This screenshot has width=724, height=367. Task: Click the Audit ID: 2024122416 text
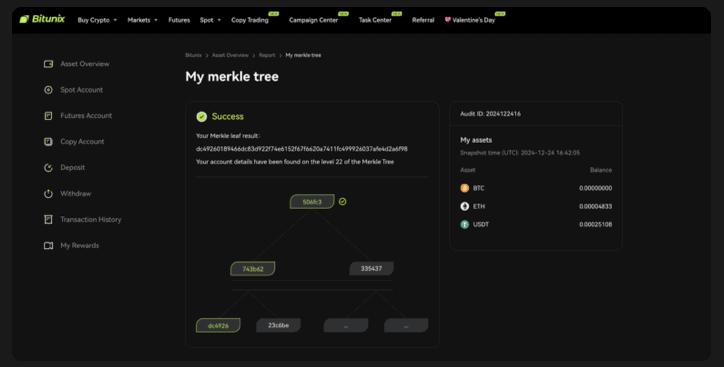pyautogui.click(x=490, y=114)
